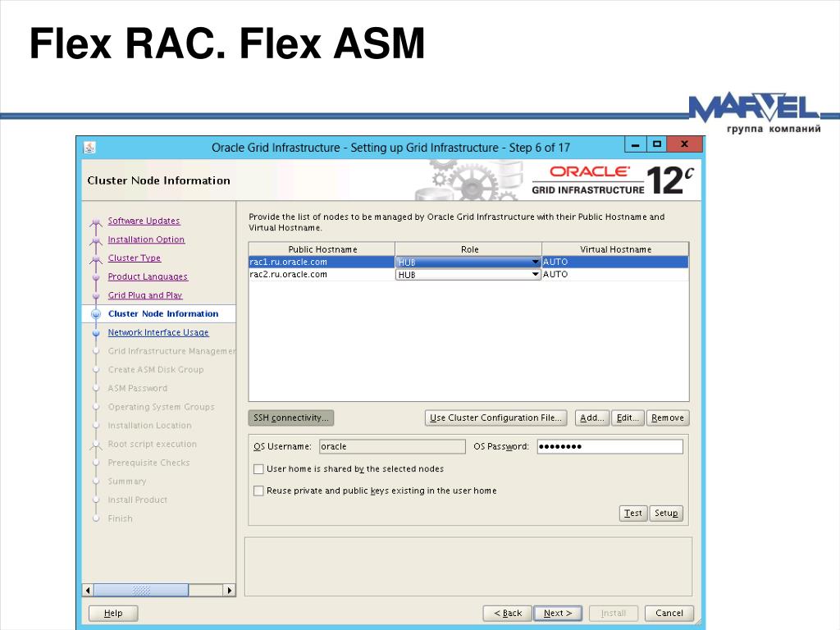Screen dimensions: 840x630
Task: Select the rac2.ru.oracle.com hostname row
Action: (322, 274)
